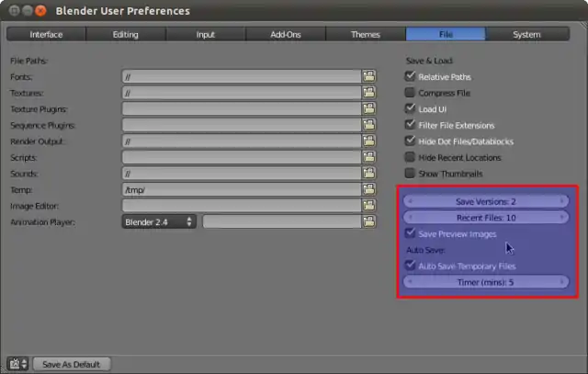Switch to the Themes tab
The width and height of the screenshot is (588, 374).
tap(366, 34)
